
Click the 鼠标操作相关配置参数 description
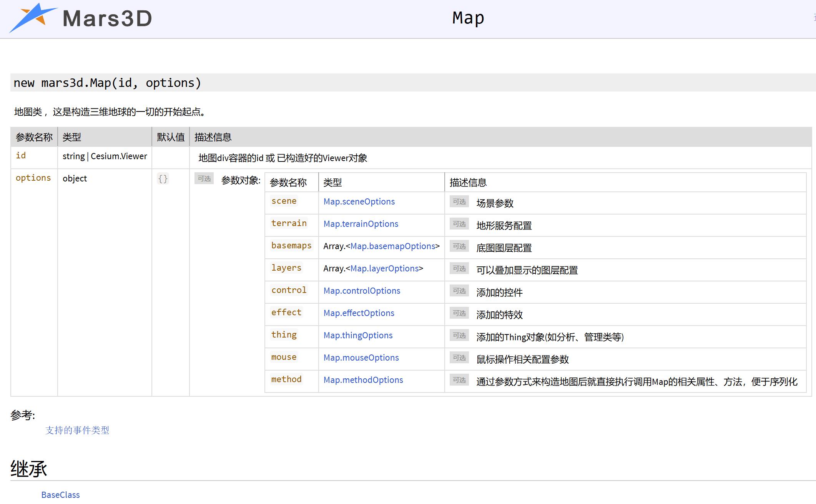tap(522, 359)
